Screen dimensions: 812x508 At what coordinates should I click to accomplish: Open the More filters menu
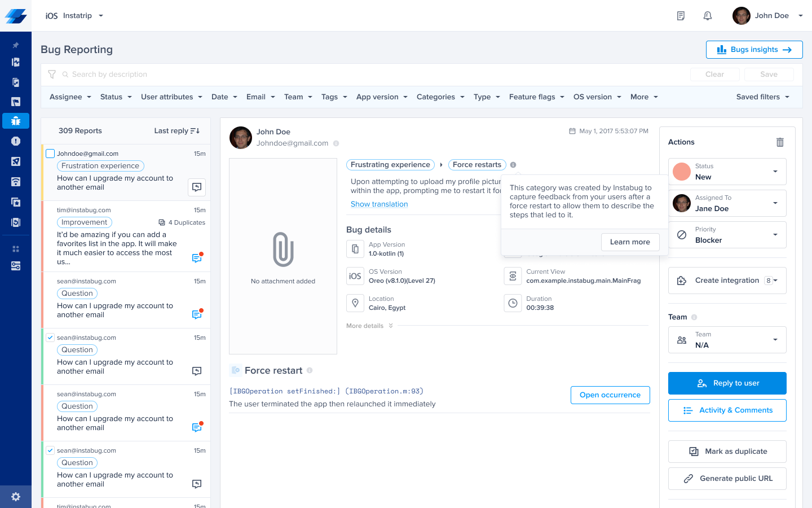pyautogui.click(x=645, y=97)
